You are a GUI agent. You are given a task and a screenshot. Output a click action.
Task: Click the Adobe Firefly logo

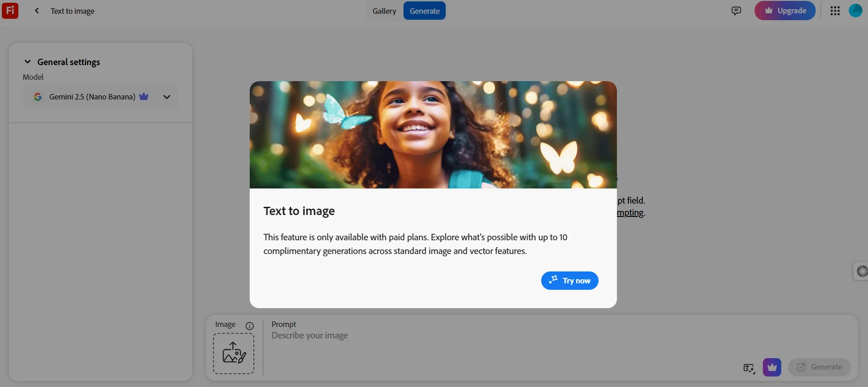pos(10,11)
